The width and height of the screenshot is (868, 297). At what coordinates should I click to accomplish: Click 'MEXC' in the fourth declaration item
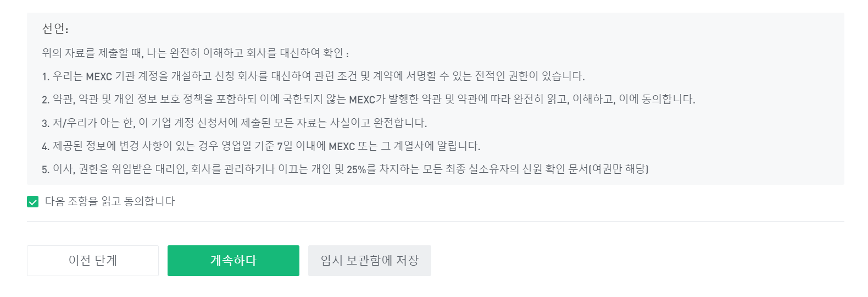pos(342,147)
